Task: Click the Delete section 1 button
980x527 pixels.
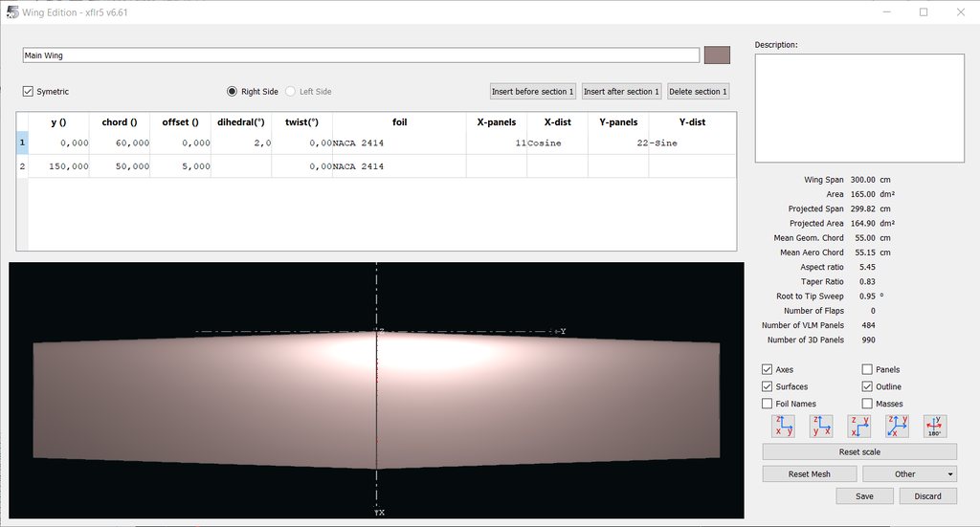Action: click(698, 92)
